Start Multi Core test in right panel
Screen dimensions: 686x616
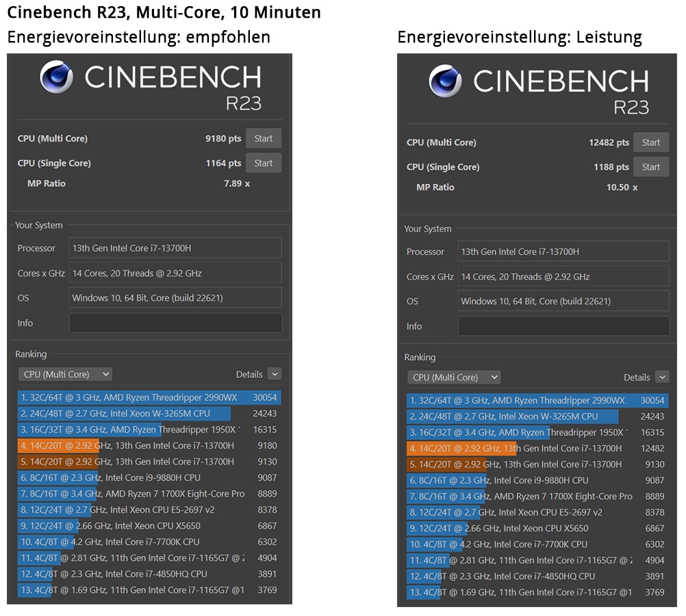click(x=651, y=142)
